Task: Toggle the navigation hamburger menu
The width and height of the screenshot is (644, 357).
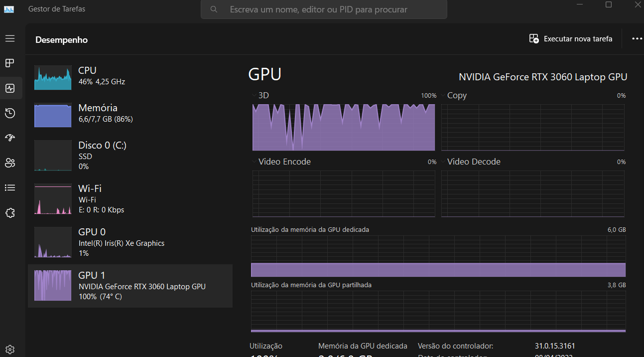Action: [x=10, y=38]
